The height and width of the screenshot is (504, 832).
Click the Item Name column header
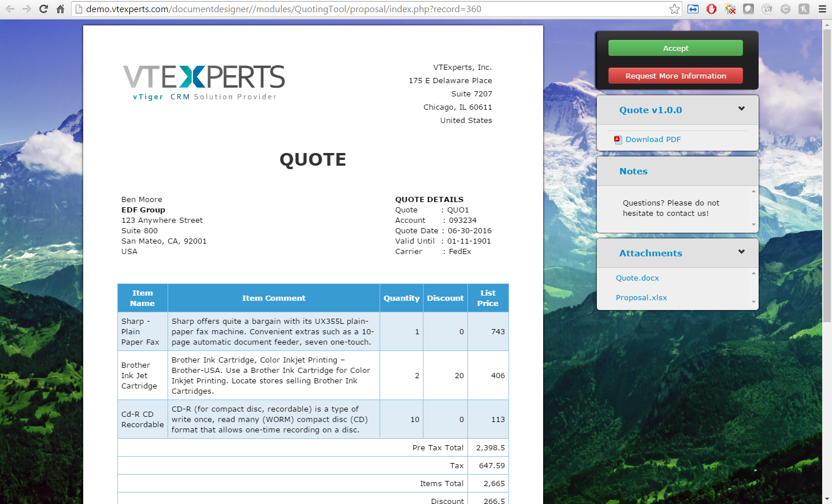(143, 298)
